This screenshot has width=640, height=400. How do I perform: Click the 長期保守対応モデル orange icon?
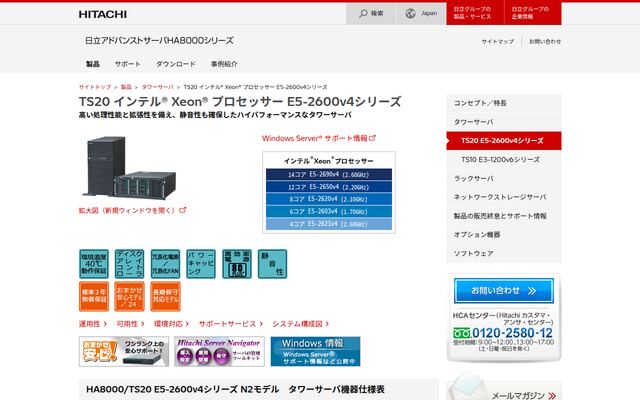click(165, 296)
